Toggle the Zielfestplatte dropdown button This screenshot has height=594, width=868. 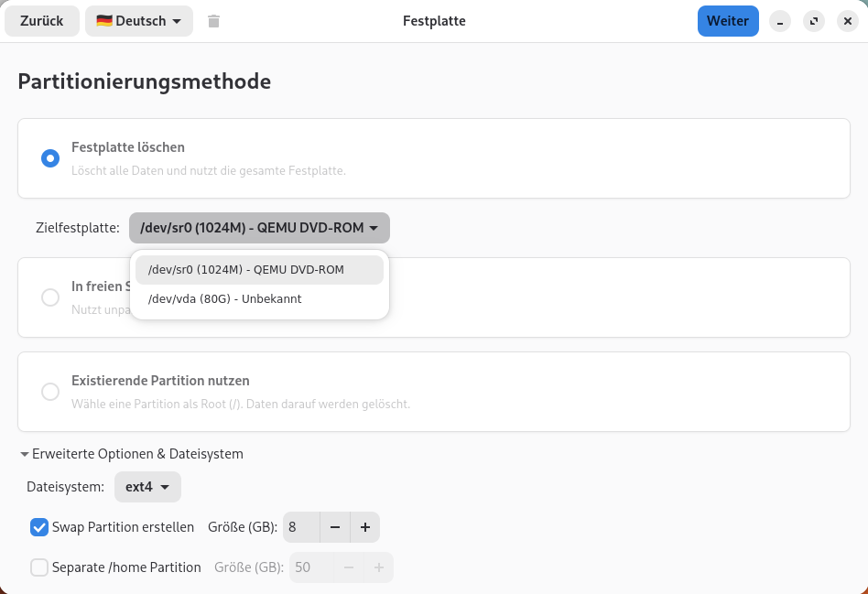[259, 228]
